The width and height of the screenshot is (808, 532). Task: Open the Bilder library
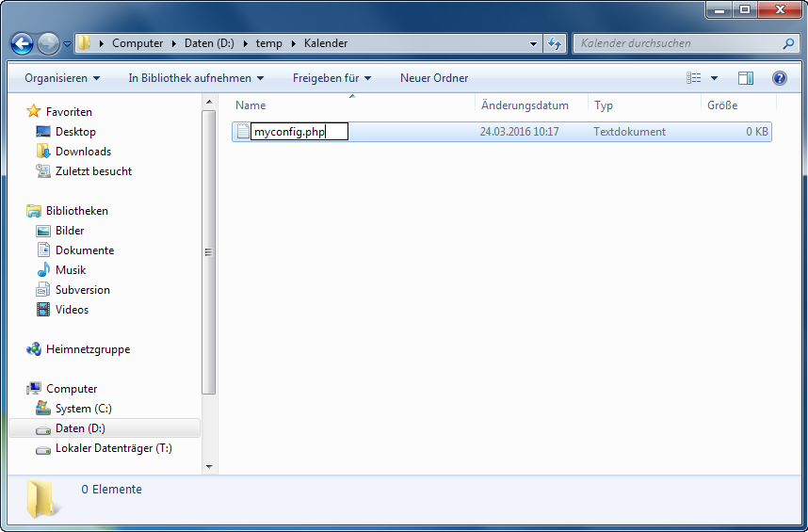tap(70, 231)
